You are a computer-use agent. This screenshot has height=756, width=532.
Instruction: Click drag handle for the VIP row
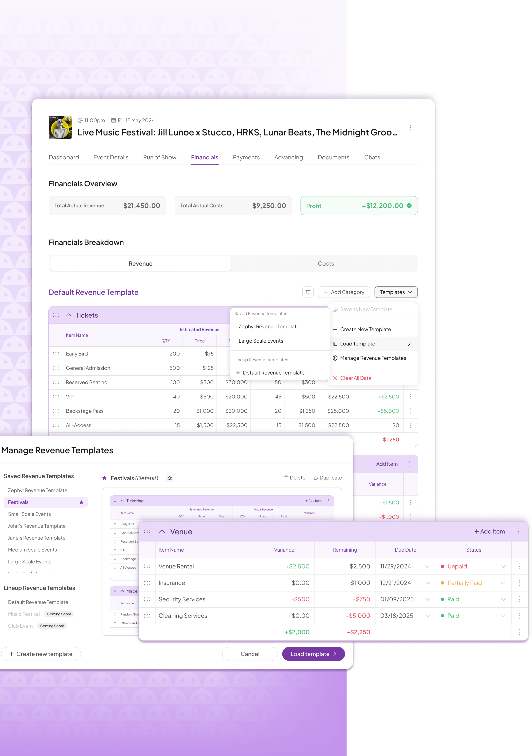[56, 397]
